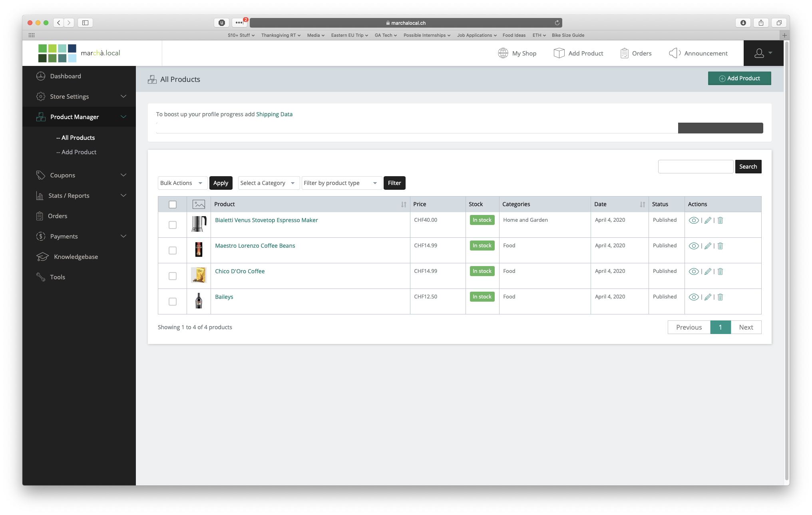
Task: Toggle the select-all products header checkbox
Action: click(x=173, y=204)
